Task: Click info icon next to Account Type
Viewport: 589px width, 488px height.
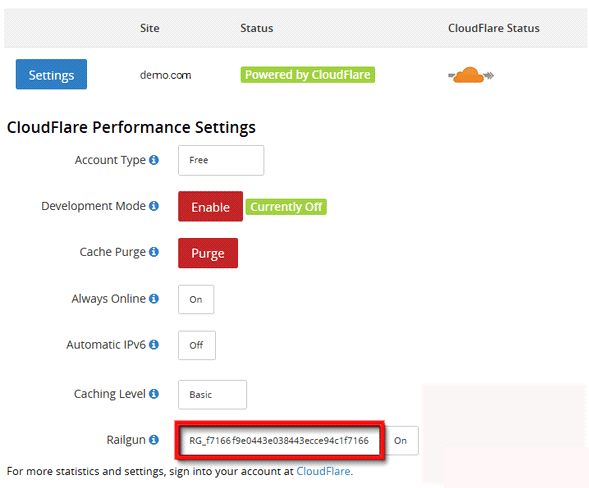Action: [154, 160]
